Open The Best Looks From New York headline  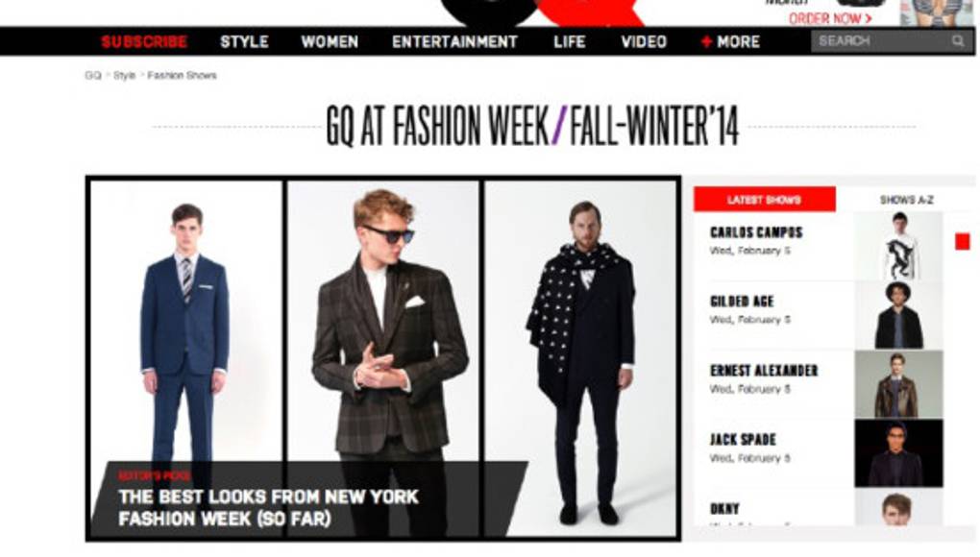click(x=268, y=508)
